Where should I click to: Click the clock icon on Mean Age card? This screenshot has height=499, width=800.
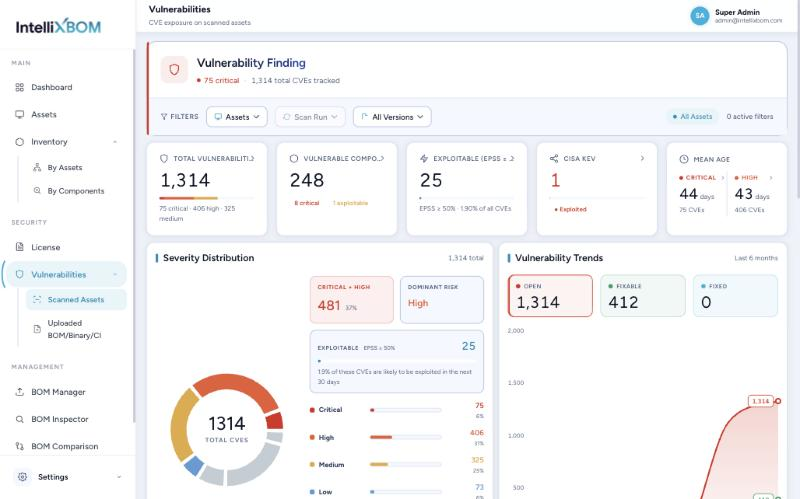click(684, 159)
